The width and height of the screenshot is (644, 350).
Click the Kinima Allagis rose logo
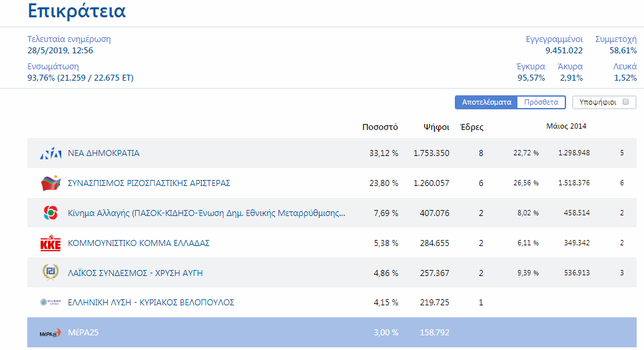point(51,213)
